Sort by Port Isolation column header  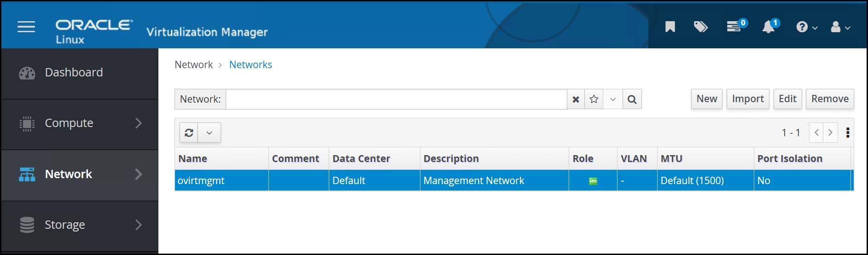pos(802,159)
